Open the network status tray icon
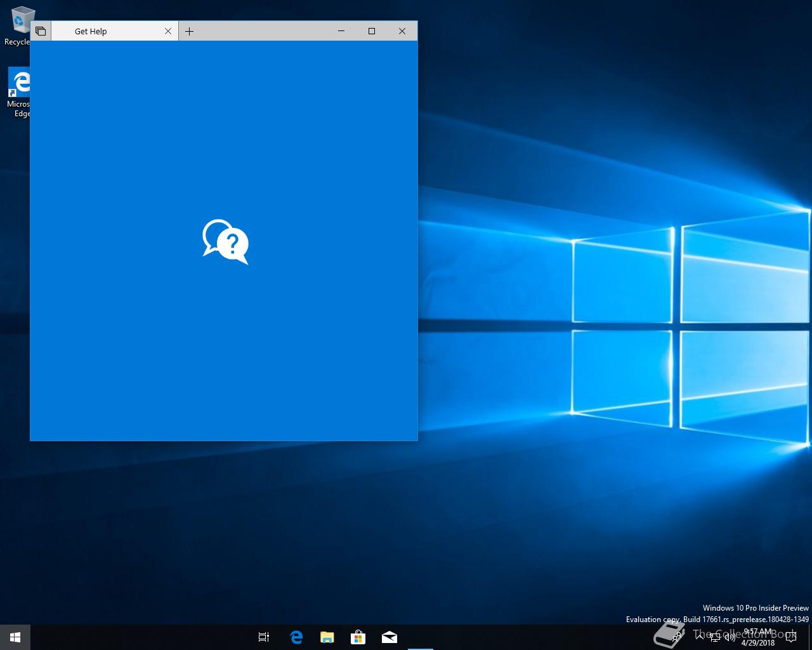 tap(715, 637)
